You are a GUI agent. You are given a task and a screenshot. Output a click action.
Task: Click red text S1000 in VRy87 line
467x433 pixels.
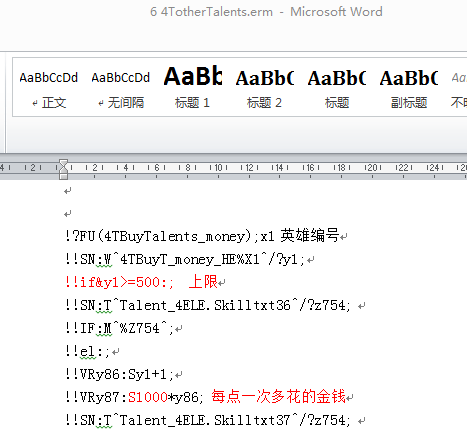(148, 397)
